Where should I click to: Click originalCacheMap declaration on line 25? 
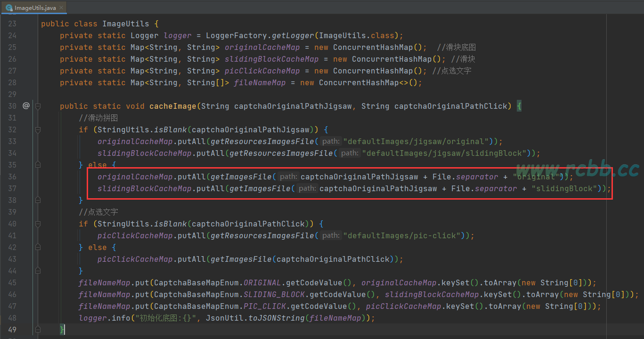pos(262,47)
